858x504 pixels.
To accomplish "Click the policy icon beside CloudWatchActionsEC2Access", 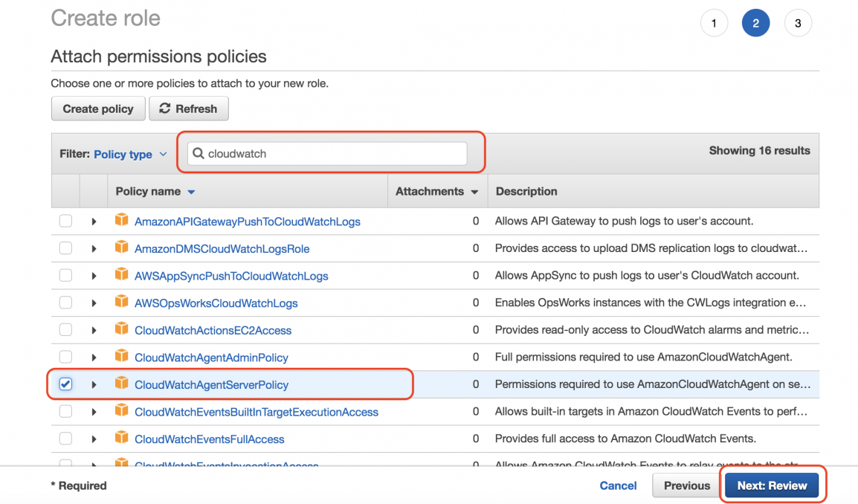I will 122,329.
